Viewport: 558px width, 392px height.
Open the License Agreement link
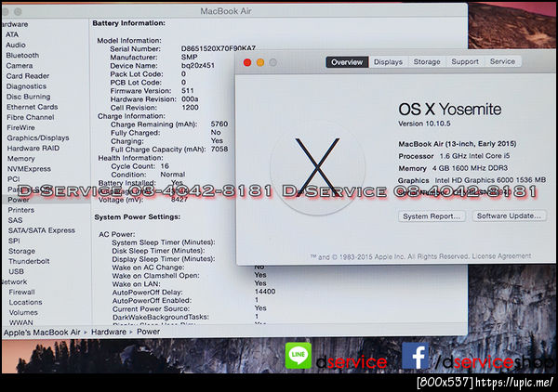point(501,255)
